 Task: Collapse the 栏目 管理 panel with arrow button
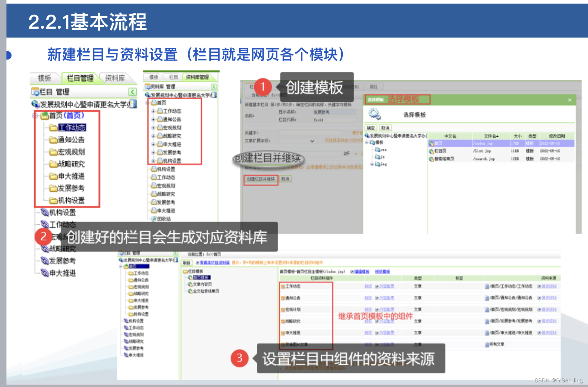pos(132,92)
